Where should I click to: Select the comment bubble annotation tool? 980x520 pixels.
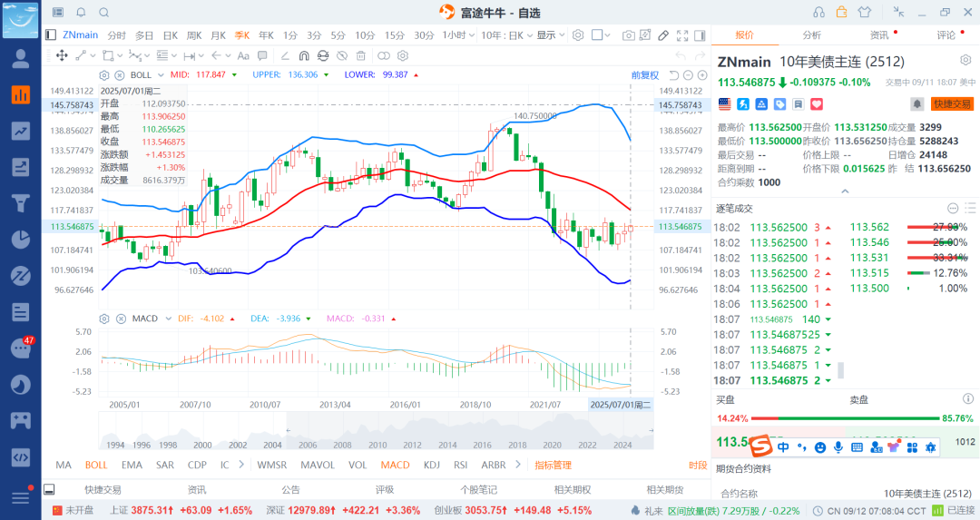click(262, 55)
